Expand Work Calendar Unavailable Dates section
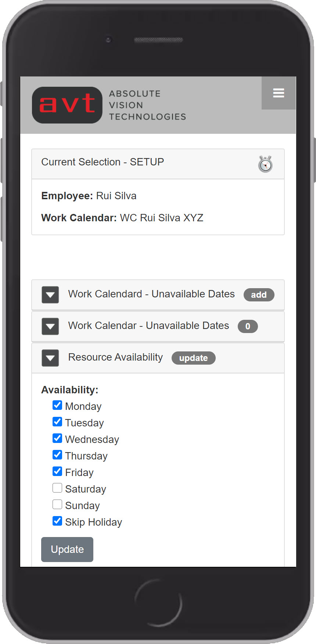 [50, 326]
